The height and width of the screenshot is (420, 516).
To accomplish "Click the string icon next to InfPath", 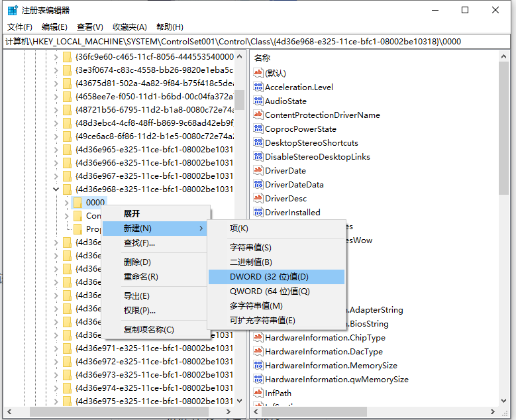I will [x=258, y=393].
